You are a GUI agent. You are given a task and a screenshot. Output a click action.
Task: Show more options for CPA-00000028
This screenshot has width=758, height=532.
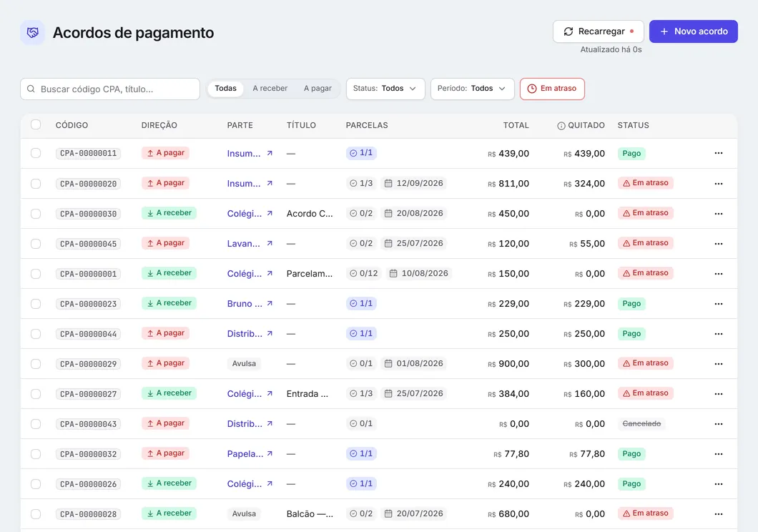click(x=719, y=513)
